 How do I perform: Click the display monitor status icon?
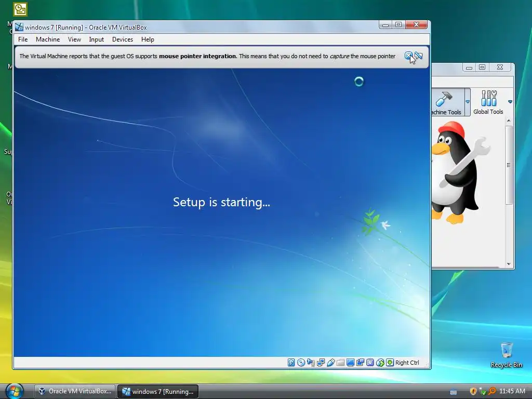point(350,363)
